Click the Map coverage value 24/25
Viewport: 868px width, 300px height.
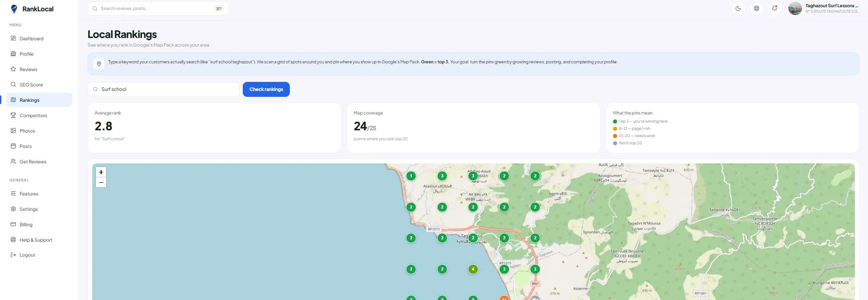click(x=365, y=126)
